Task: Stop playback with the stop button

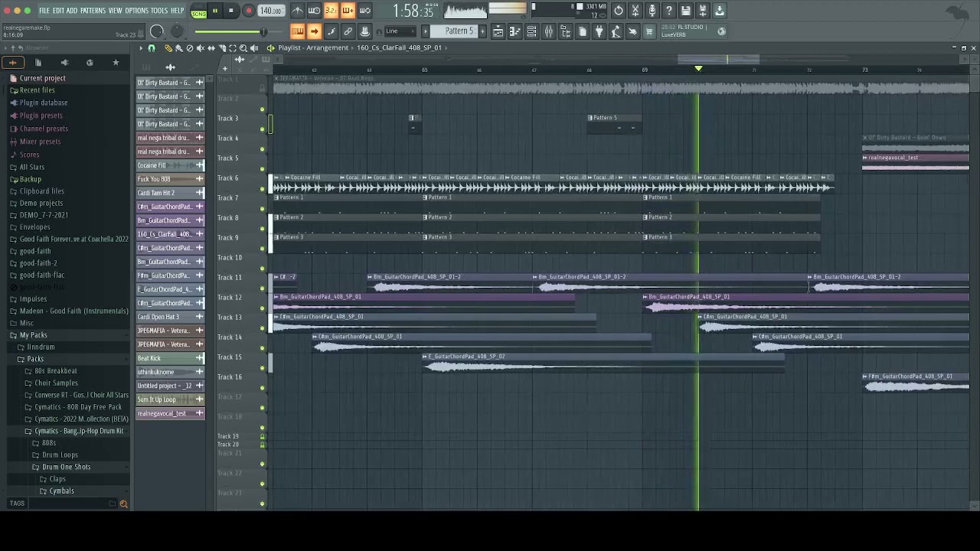Action: (231, 11)
